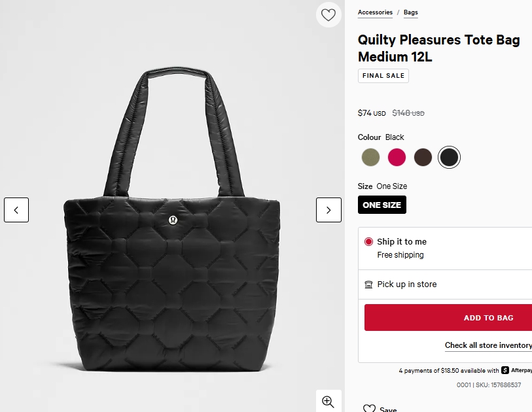Image resolution: width=532 pixels, height=412 pixels.
Task: Select the ONE SIZE option
Action: pos(382,205)
